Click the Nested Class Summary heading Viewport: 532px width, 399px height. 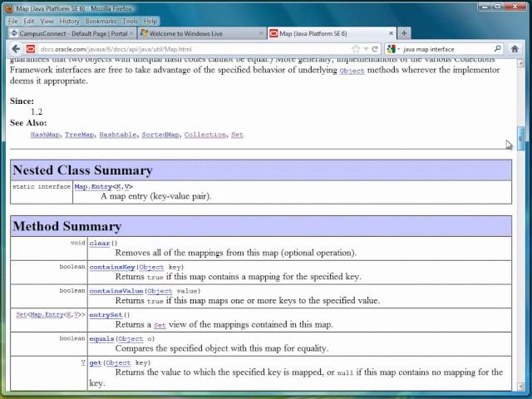tap(82, 170)
